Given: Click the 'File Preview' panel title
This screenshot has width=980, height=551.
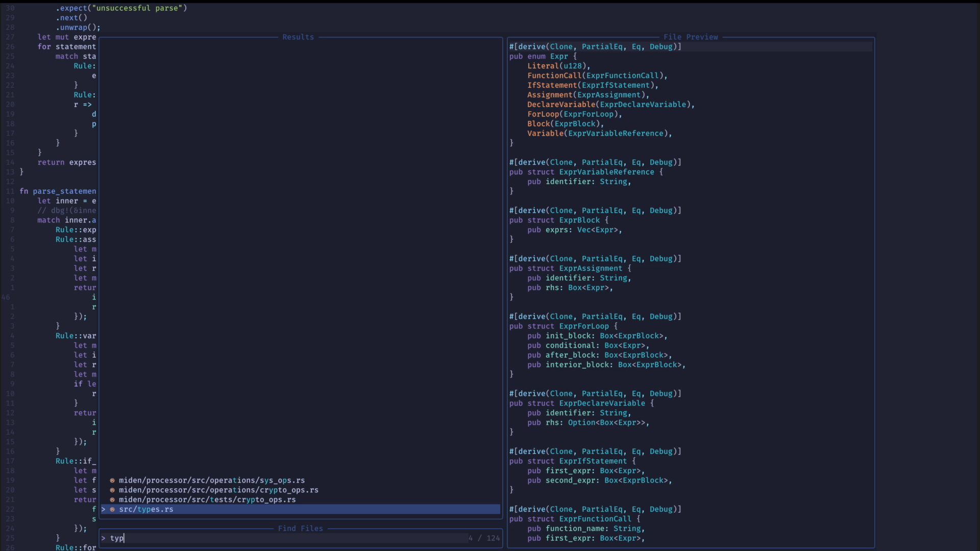Looking at the screenshot, I should (691, 37).
